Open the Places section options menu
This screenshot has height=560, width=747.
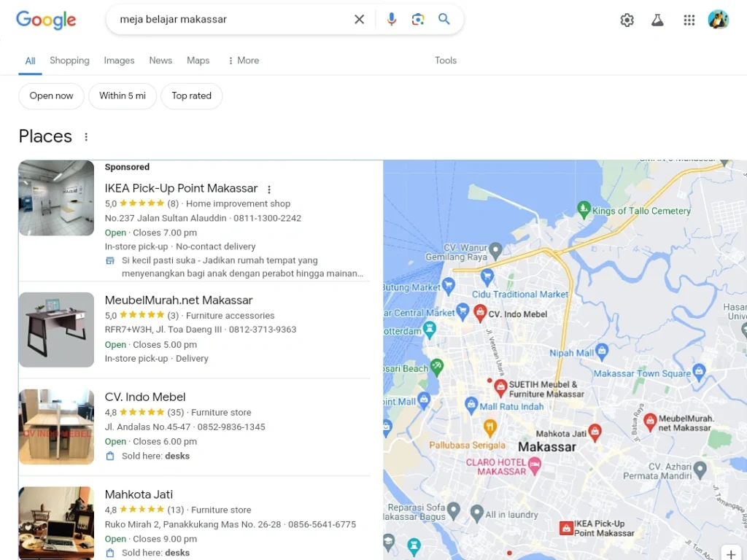[x=86, y=137]
